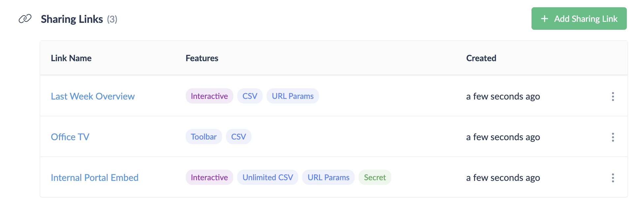
Task: Click the CSV badge in Office TV row
Action: (239, 136)
